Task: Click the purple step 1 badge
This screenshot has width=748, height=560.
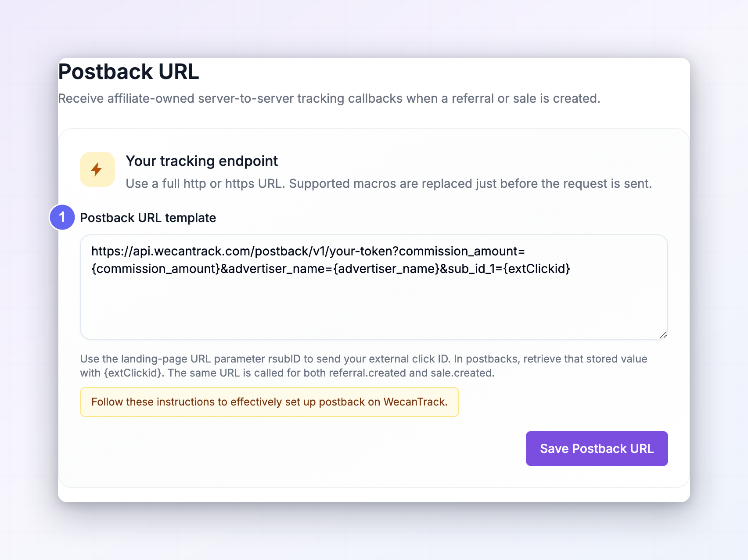Action: (62, 217)
